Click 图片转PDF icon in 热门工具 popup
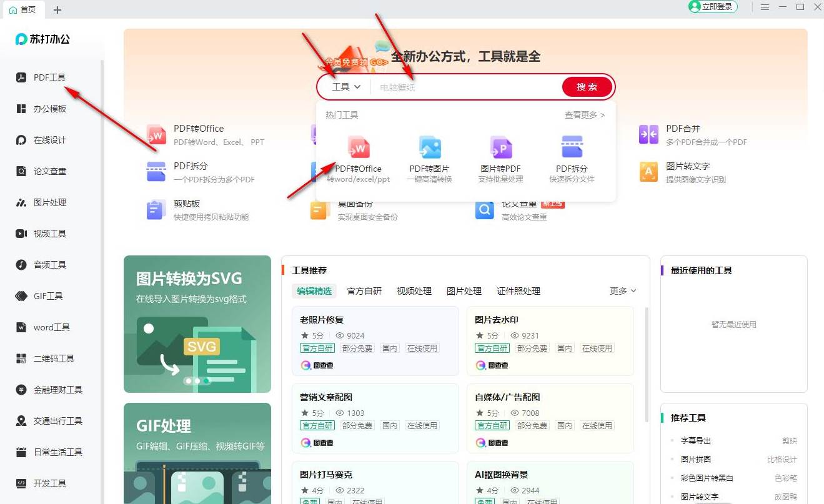The width and height of the screenshot is (824, 504). pyautogui.click(x=501, y=147)
